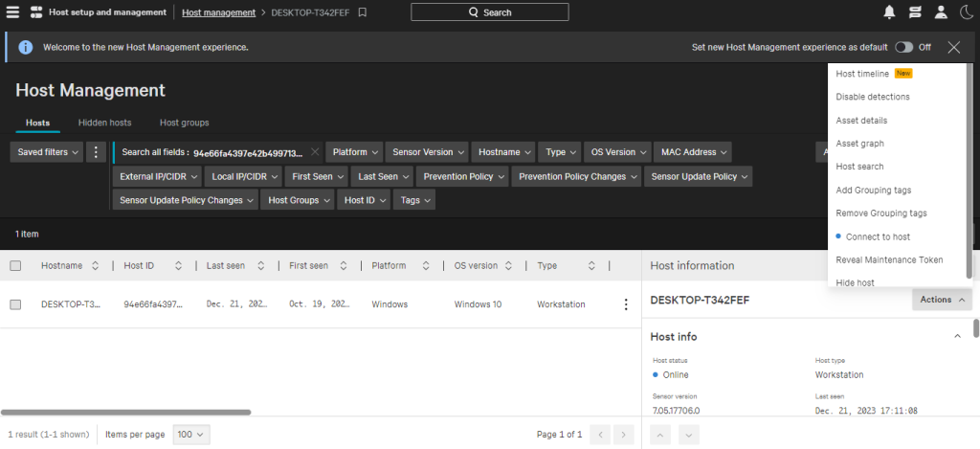Open the Tags filter dropdown
The width and height of the screenshot is (980, 449).
click(414, 200)
